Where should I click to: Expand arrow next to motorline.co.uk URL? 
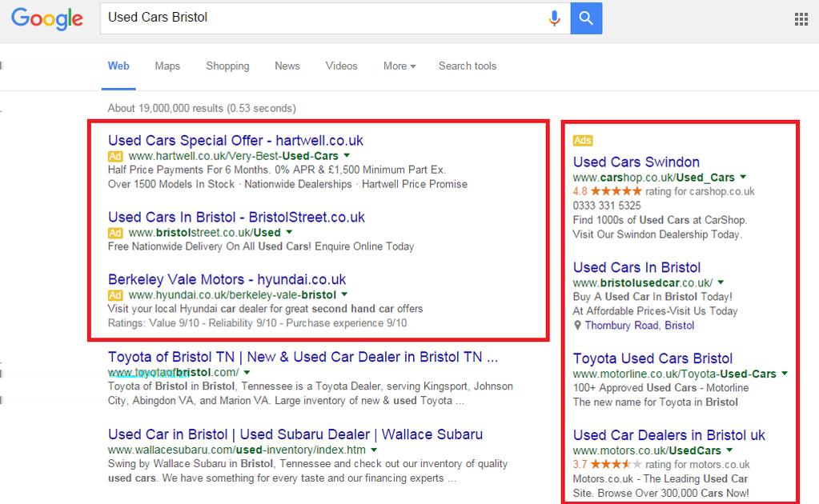tap(785, 374)
